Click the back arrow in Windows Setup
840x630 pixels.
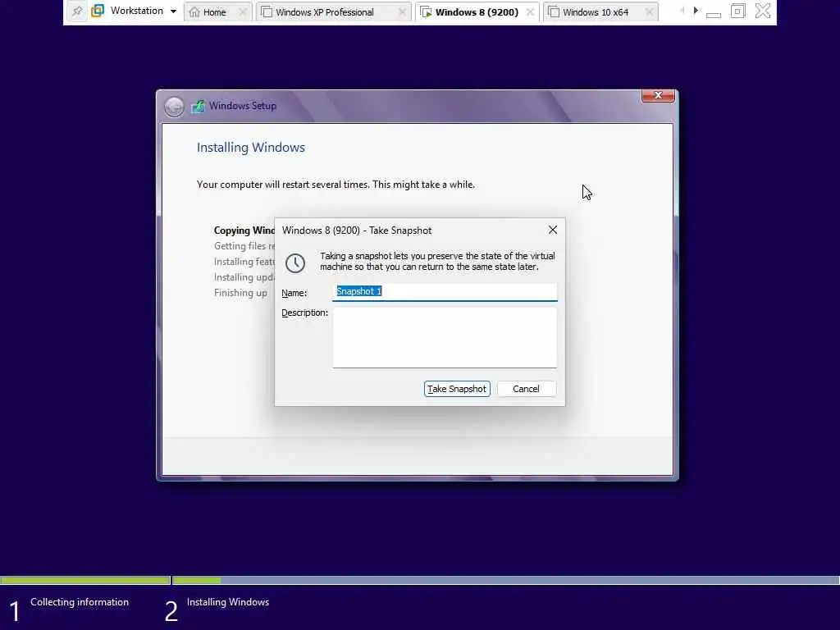coord(174,107)
